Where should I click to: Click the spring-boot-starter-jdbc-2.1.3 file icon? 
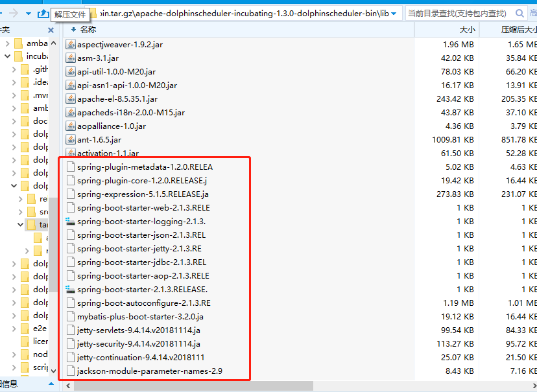(71, 262)
